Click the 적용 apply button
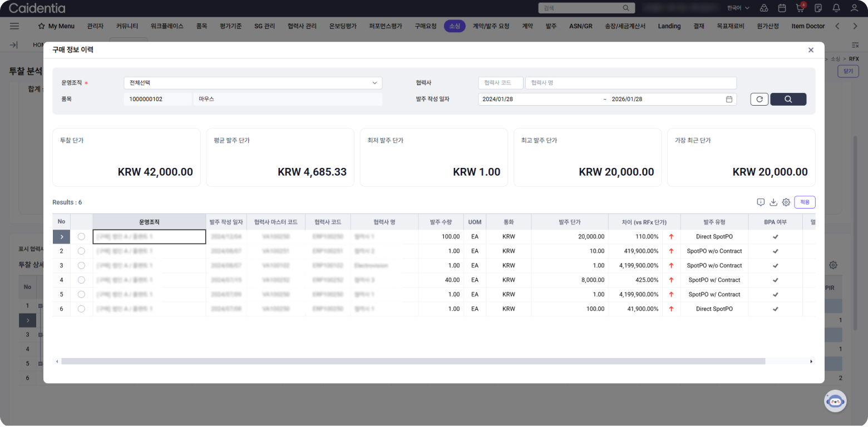The height and width of the screenshot is (427, 868). [x=805, y=202]
